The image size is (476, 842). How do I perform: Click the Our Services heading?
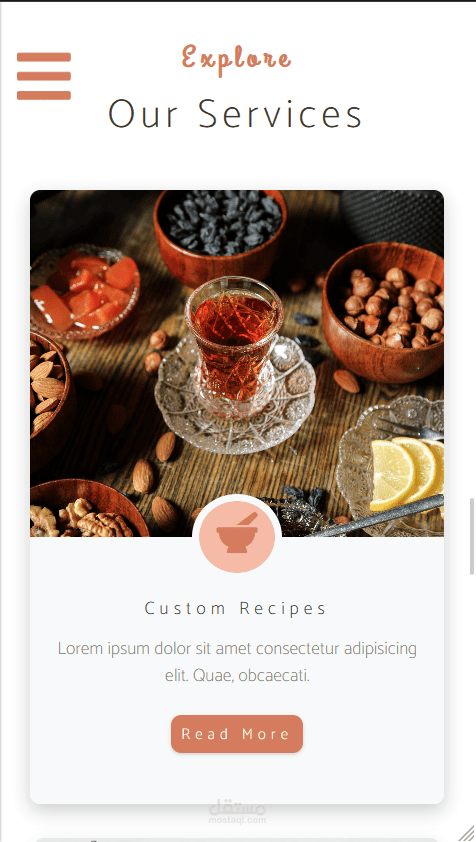click(x=236, y=114)
